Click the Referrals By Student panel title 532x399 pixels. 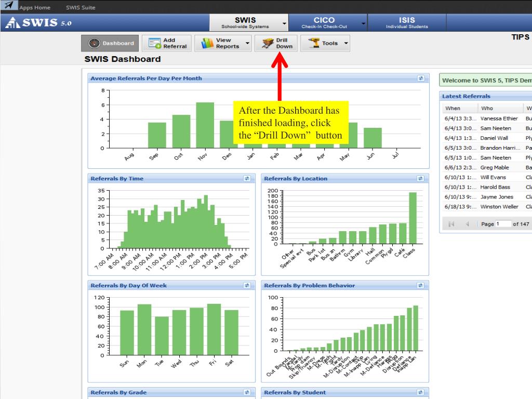tap(295, 392)
